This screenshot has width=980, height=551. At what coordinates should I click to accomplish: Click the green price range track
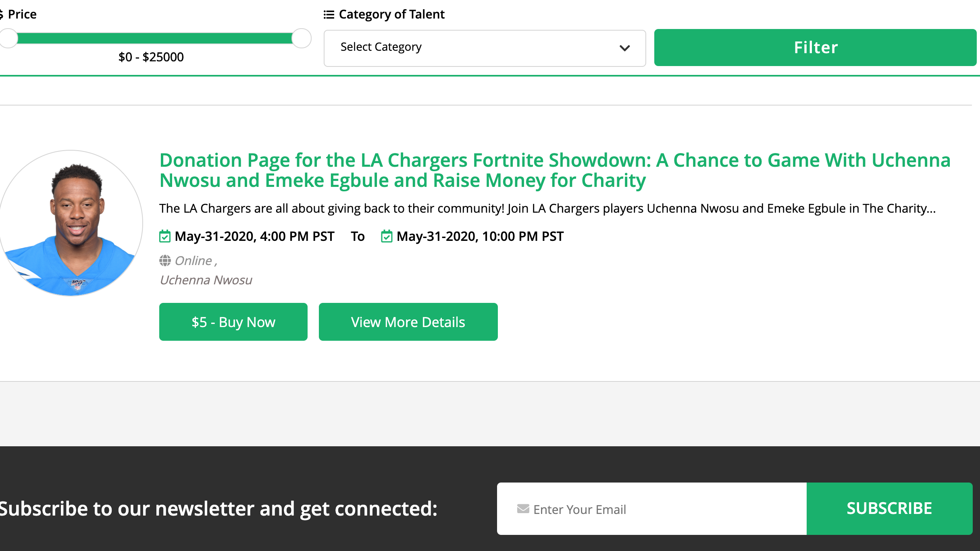coord(155,39)
